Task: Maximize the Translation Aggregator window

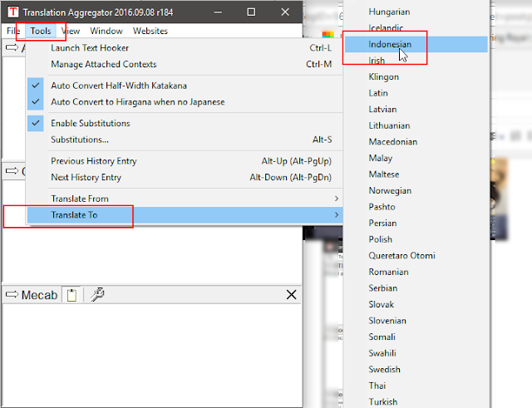Action: coord(251,12)
